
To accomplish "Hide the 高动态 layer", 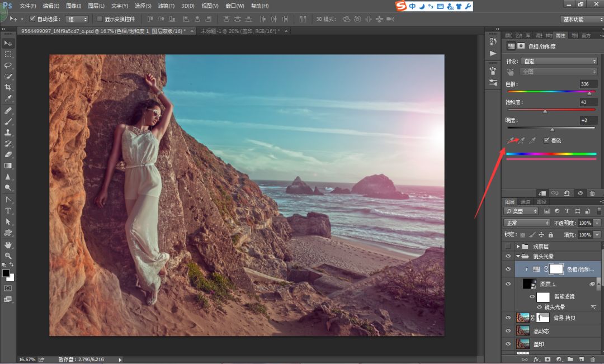I will [508, 331].
